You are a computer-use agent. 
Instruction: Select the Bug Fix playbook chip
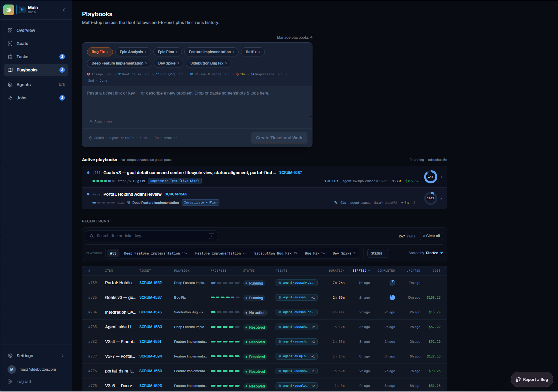[x=100, y=52]
